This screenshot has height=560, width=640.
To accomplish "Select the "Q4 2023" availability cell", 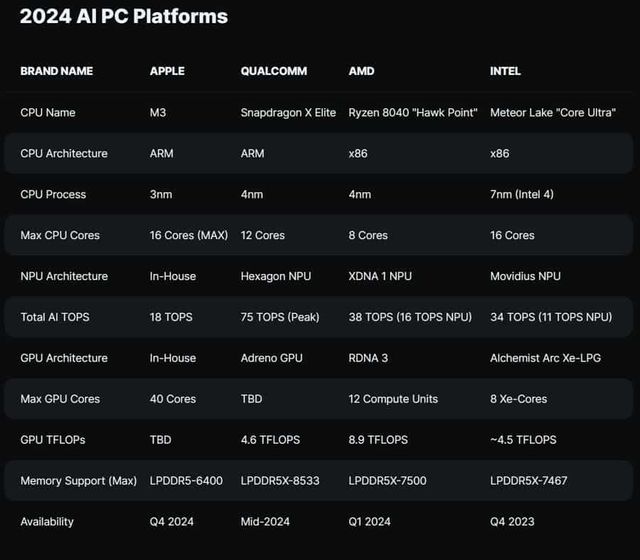I will [513, 522].
